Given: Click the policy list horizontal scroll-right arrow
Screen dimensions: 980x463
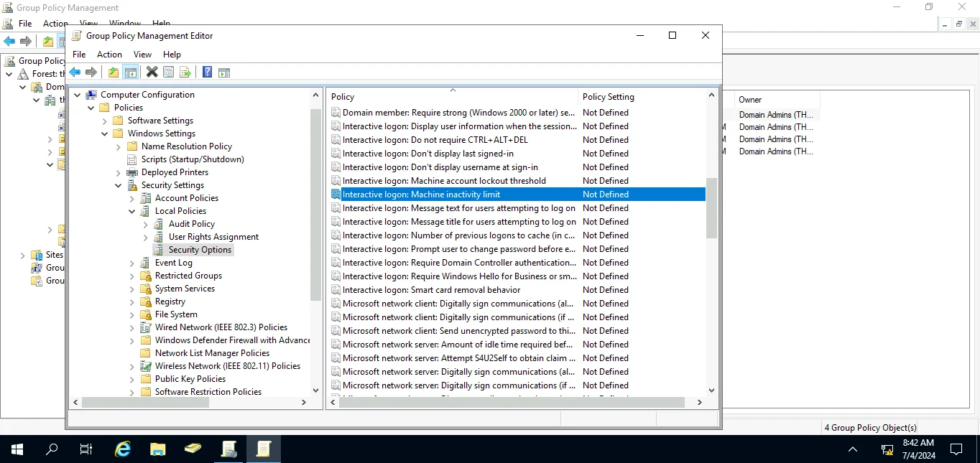Looking at the screenshot, I should (700, 403).
